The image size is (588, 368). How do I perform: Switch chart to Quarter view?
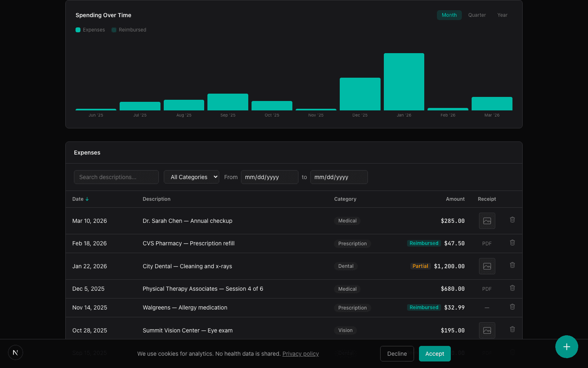[477, 15]
